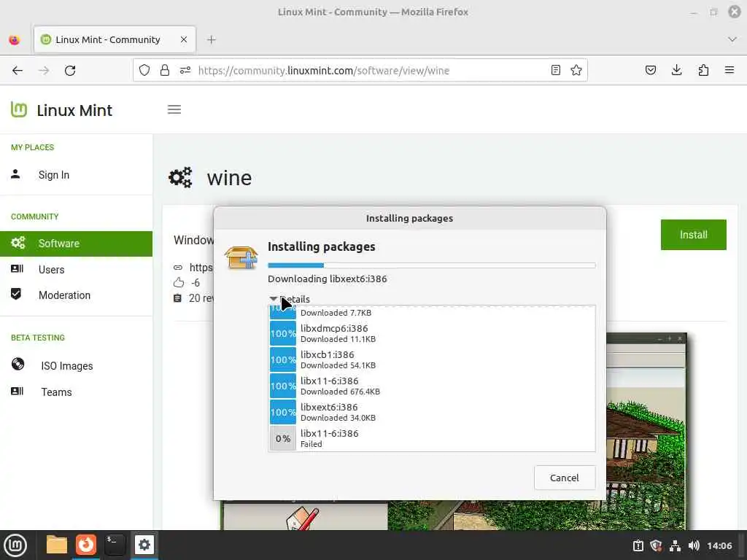Viewport: 747px width, 560px height.
Task: Switch to Firefox from the taskbar
Action: (x=86, y=545)
